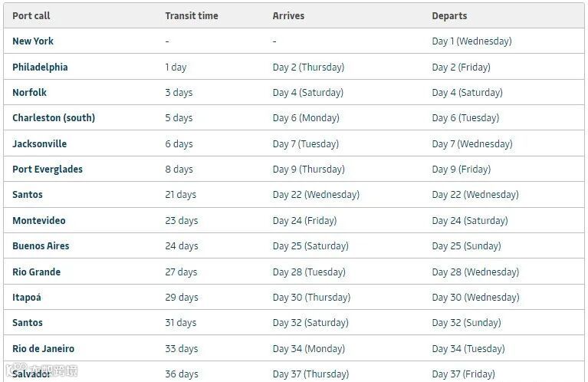Click the Salvador port link
This screenshot has width=588, height=382.
pos(31,374)
